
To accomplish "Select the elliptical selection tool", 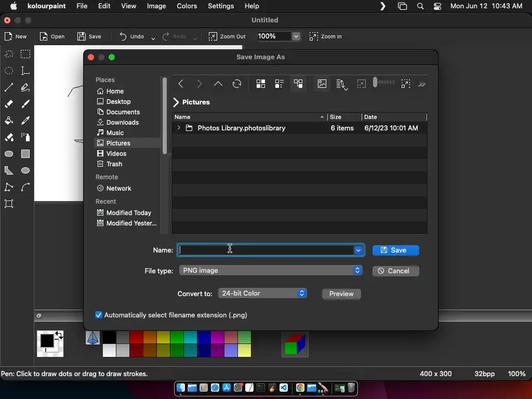I will pyautogui.click(x=9, y=71).
